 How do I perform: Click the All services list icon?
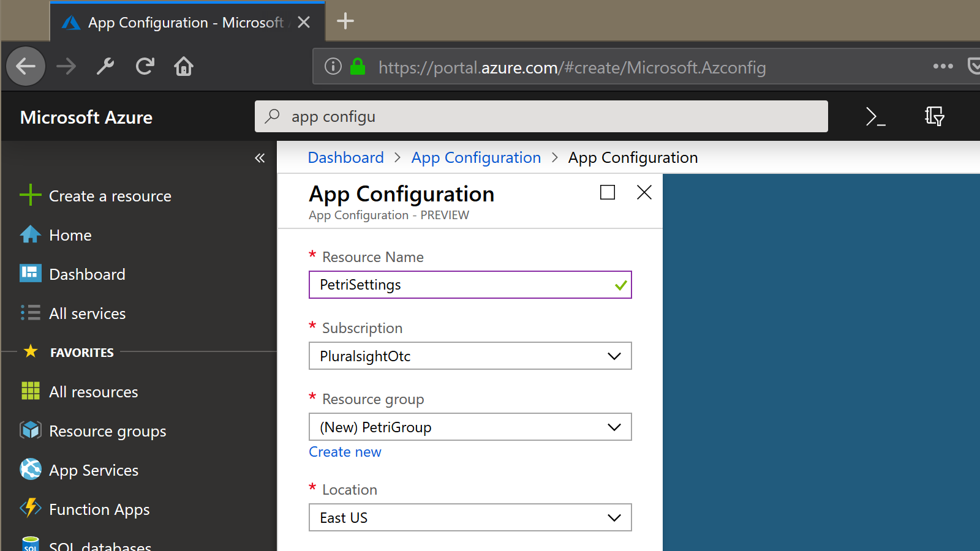tap(31, 312)
